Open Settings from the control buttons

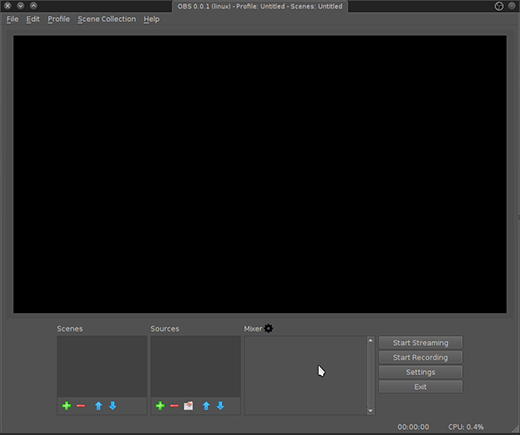coord(421,372)
